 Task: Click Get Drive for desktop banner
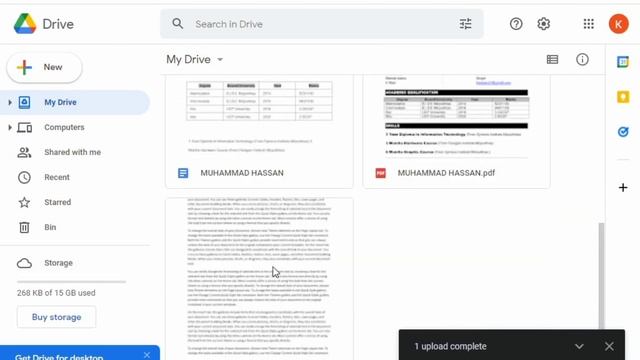click(x=80, y=353)
